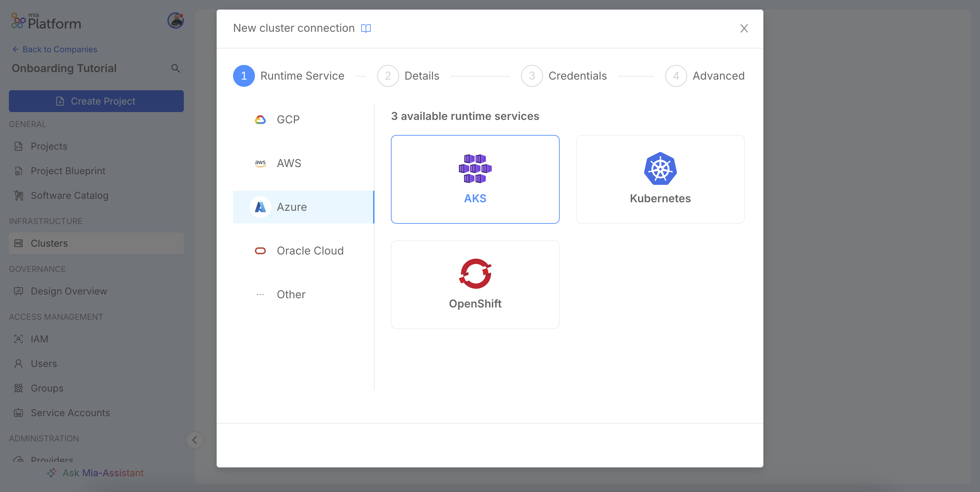This screenshot has height=492, width=980.
Task: Open the user avatar menu
Action: pos(175,20)
